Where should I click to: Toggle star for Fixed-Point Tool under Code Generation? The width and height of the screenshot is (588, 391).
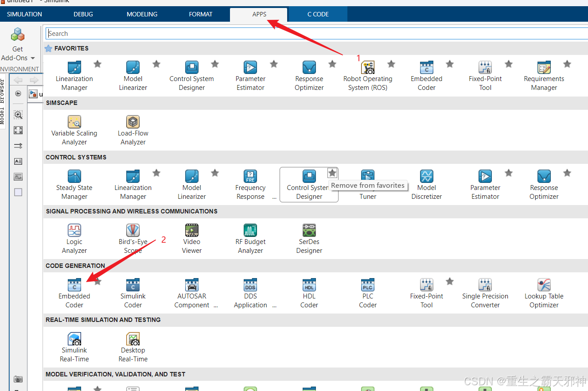450,281
